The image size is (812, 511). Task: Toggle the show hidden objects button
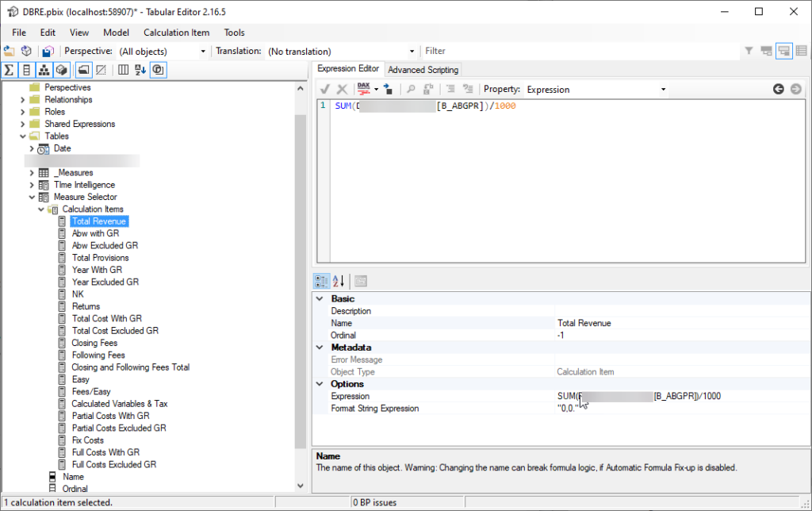click(x=101, y=70)
